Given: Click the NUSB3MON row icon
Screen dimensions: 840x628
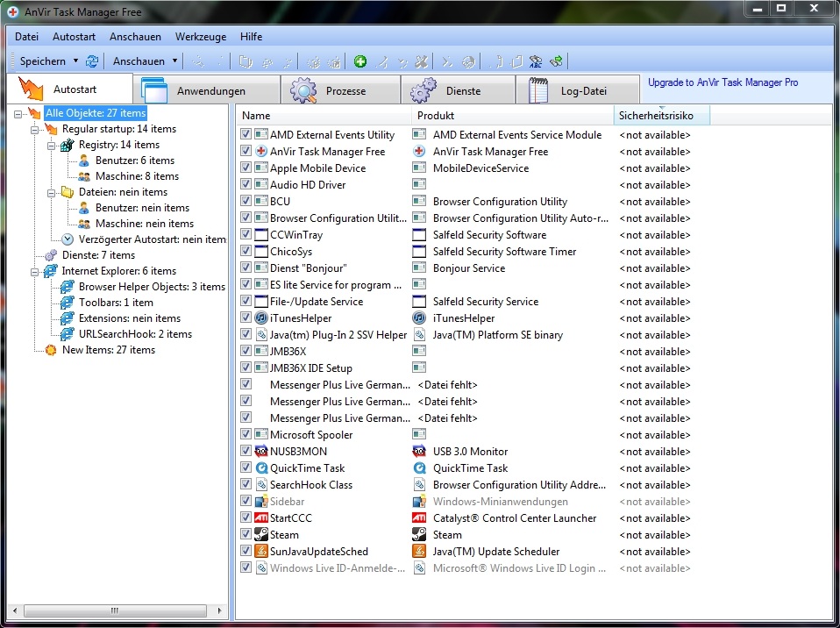Looking at the screenshot, I should click(x=261, y=451).
